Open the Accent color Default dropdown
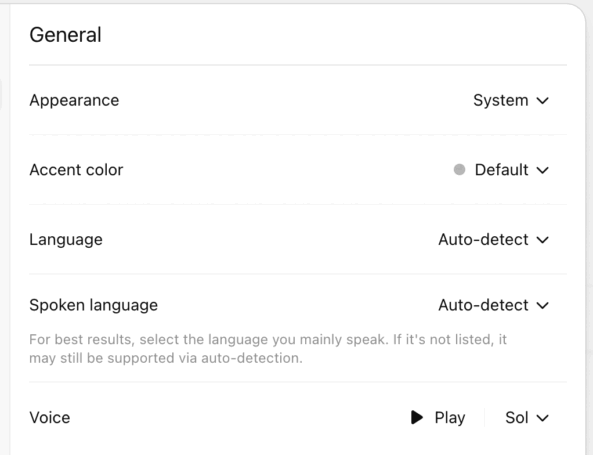The height and width of the screenshot is (455, 593). tap(501, 170)
